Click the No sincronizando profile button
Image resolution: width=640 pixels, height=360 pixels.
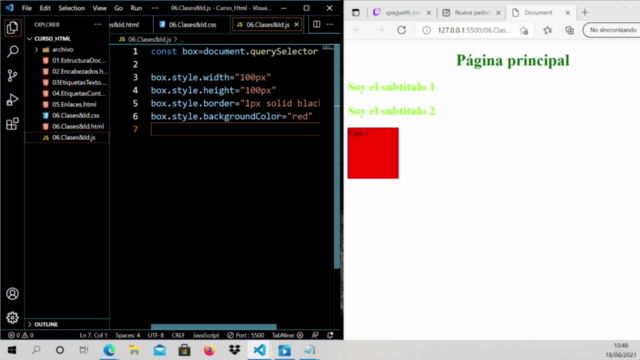pos(612,30)
